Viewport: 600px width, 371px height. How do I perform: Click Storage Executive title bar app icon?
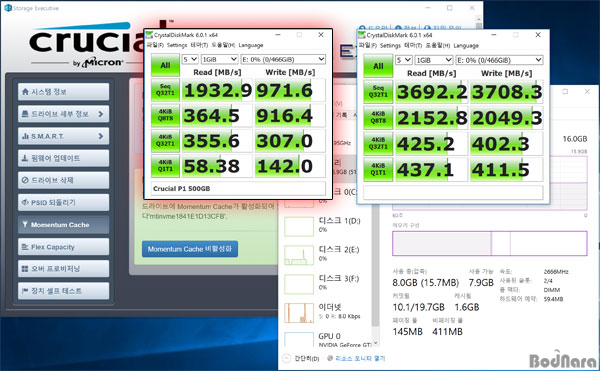point(8,8)
